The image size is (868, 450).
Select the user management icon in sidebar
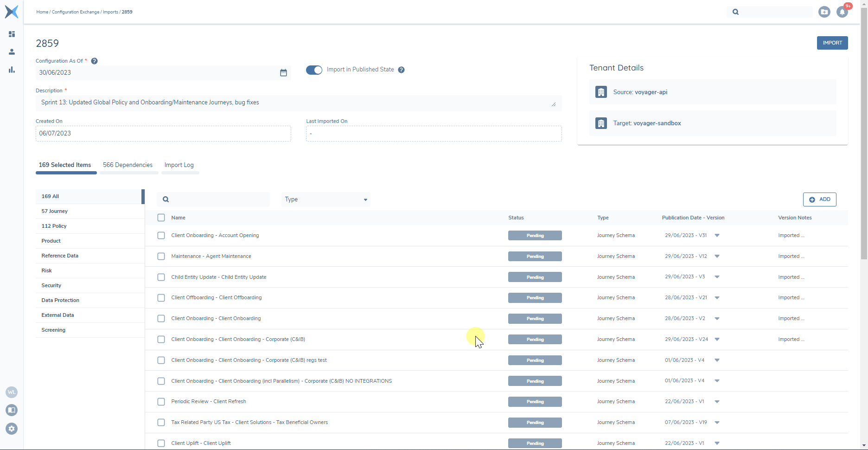click(x=12, y=52)
